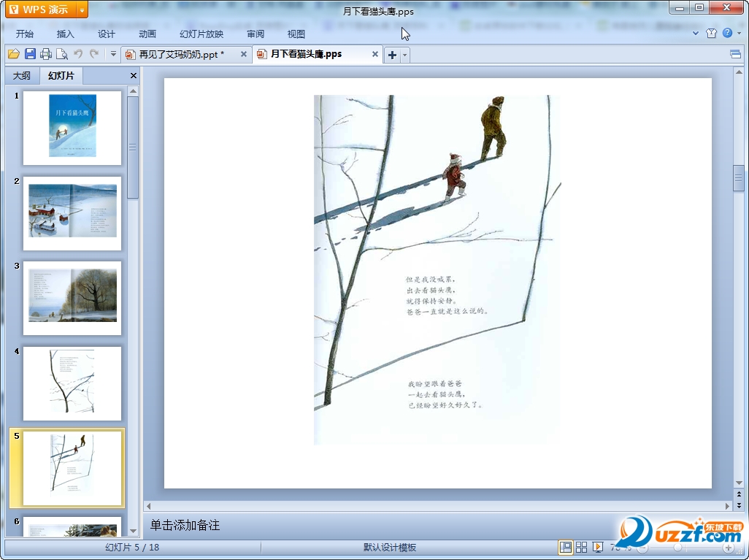Click the slide picture of father and child
Screen dimensions: 749x560
(437, 270)
